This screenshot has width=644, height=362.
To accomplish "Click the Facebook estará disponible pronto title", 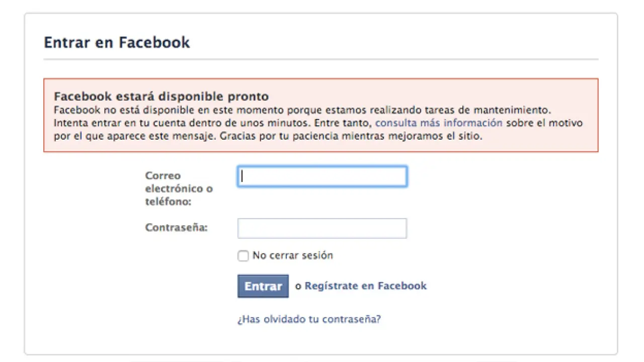I will [161, 97].
